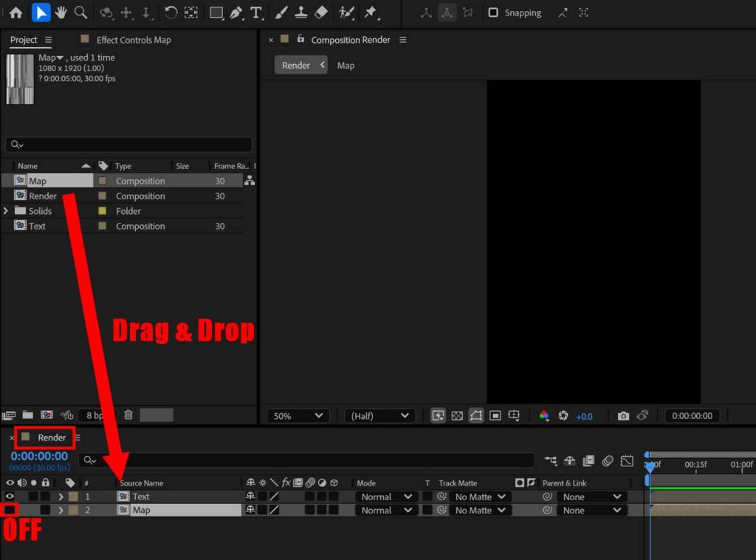
Task: Switch to Effect Controls Map tab
Action: [x=134, y=40]
